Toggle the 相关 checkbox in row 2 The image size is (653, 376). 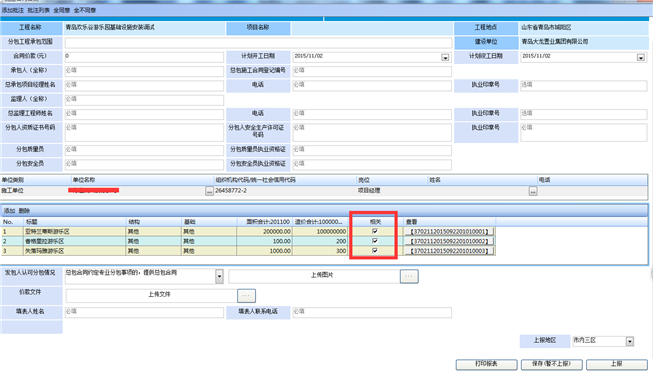pyautogui.click(x=375, y=241)
